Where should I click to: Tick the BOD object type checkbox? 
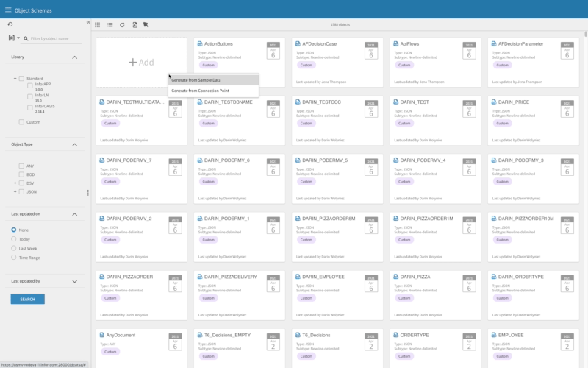pos(21,174)
